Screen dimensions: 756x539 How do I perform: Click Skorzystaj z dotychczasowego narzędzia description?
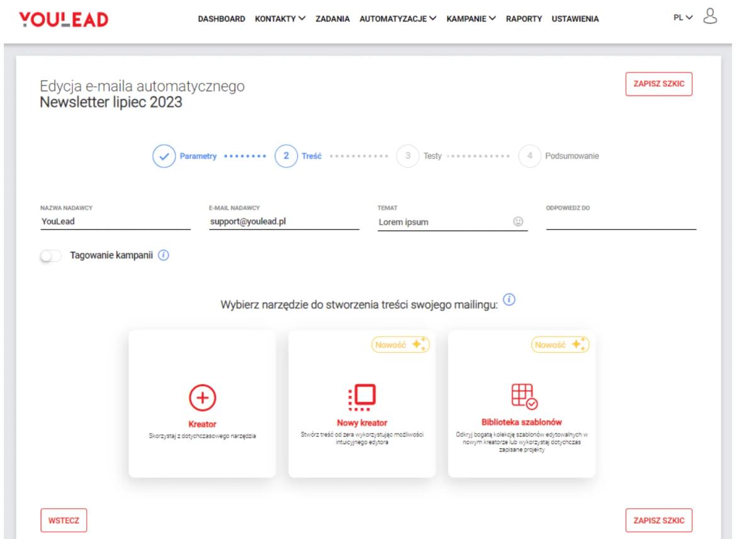pyautogui.click(x=202, y=435)
